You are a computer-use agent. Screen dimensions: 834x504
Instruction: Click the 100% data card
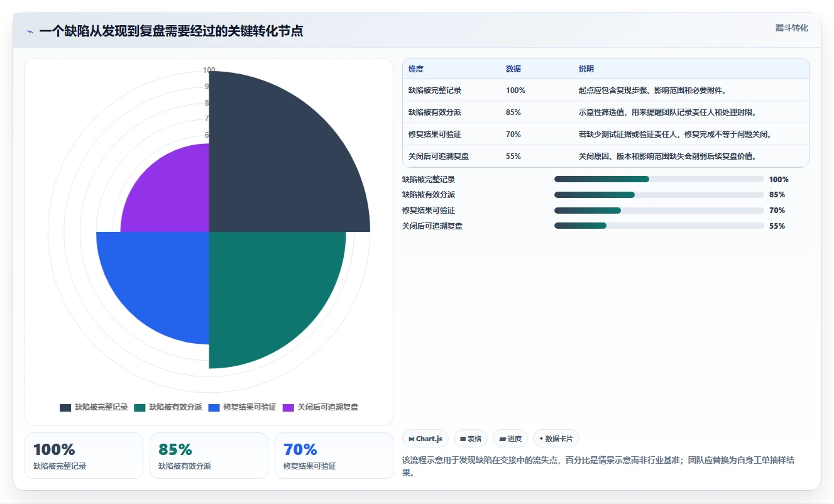84,456
